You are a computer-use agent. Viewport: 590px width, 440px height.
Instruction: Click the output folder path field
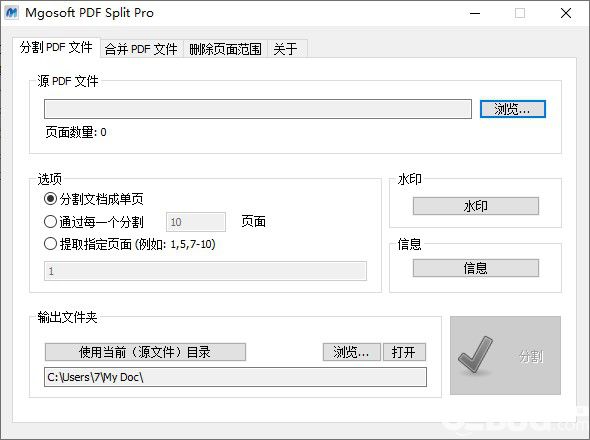[235, 377]
